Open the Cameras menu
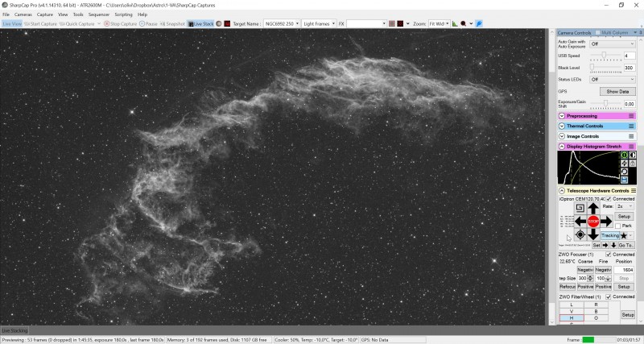The width and height of the screenshot is (644, 344). 23,15
